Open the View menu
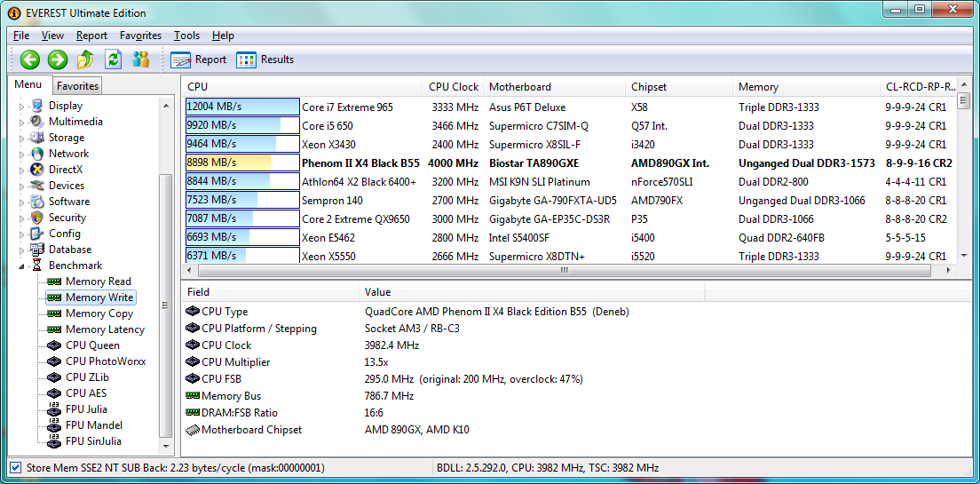 (x=52, y=36)
